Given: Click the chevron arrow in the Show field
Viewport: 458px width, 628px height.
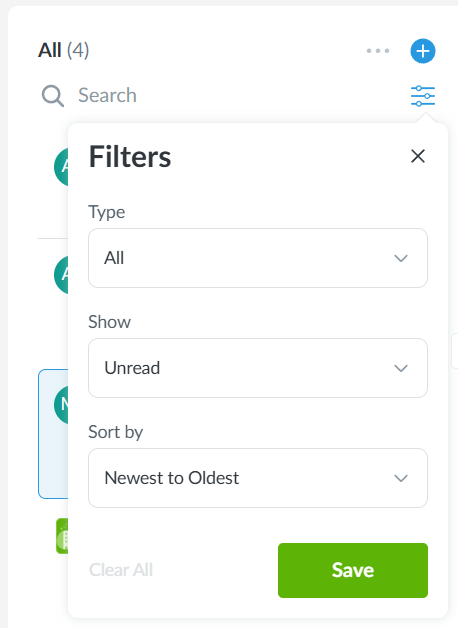Looking at the screenshot, I should click(x=401, y=368).
